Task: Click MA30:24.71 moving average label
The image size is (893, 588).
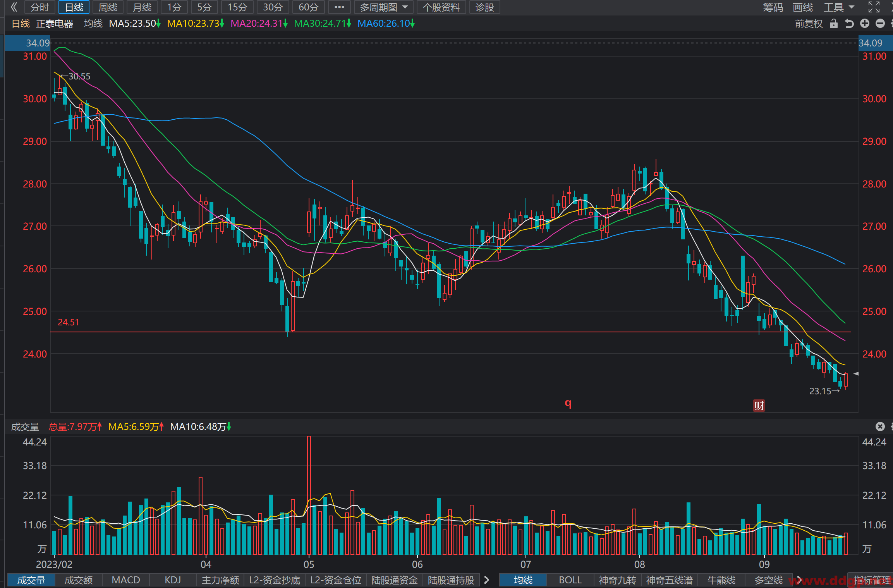Action: 322,24
